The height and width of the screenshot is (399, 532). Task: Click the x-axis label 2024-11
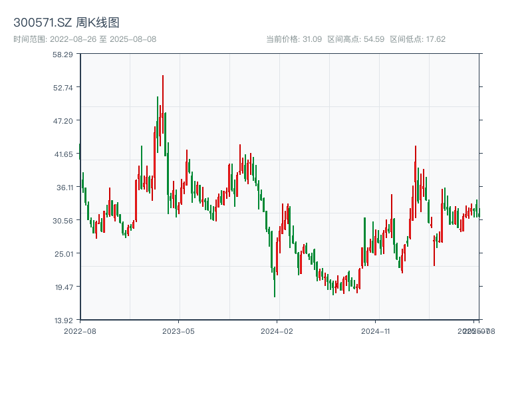(x=375, y=331)
